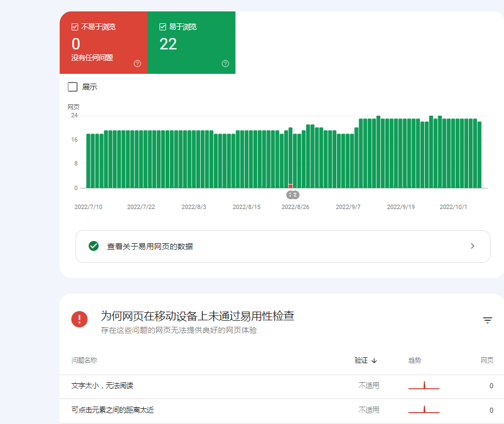
Task: Open help tooltip on the 易于浏览 card
Action: (225, 64)
